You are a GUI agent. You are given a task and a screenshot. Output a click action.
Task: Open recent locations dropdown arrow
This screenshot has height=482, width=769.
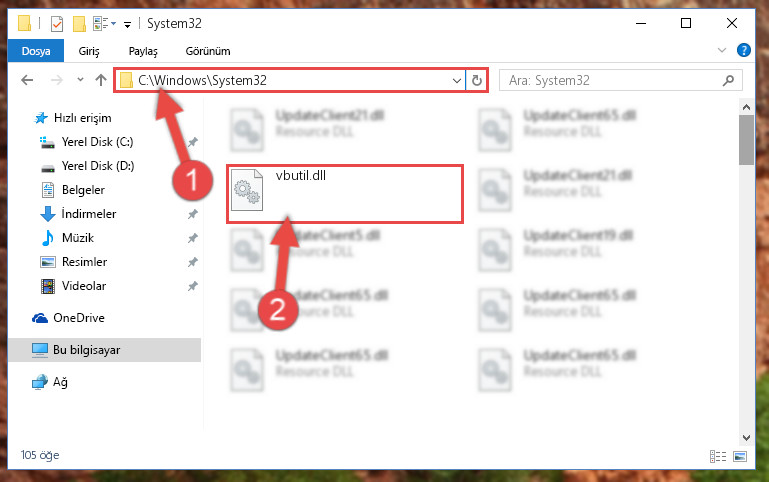(80, 79)
